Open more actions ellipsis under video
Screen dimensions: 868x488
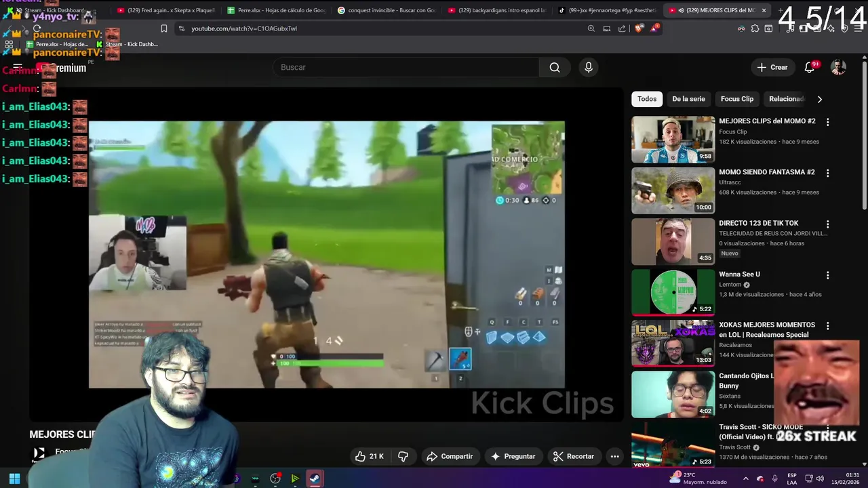(x=614, y=456)
